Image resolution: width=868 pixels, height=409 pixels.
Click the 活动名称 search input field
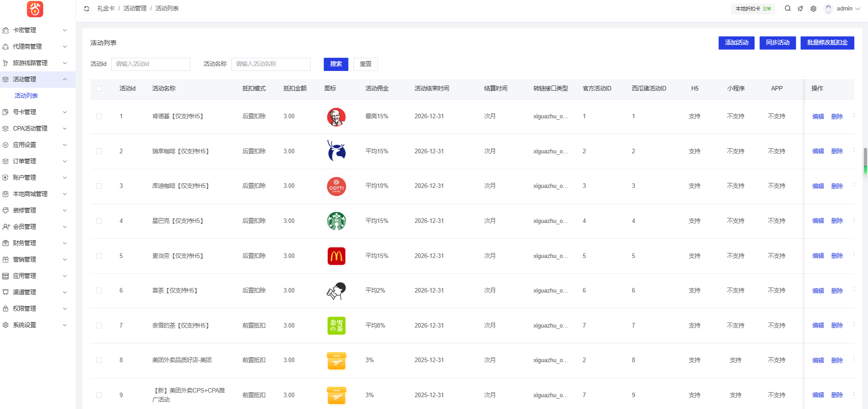tap(271, 64)
